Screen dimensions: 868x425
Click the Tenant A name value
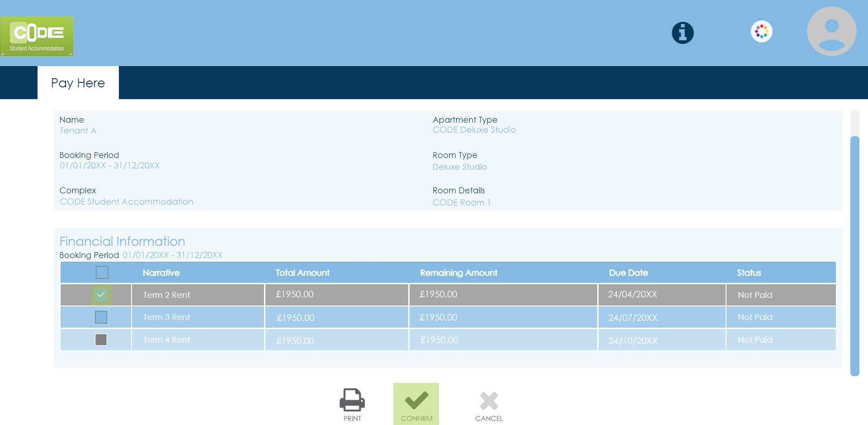(x=78, y=131)
